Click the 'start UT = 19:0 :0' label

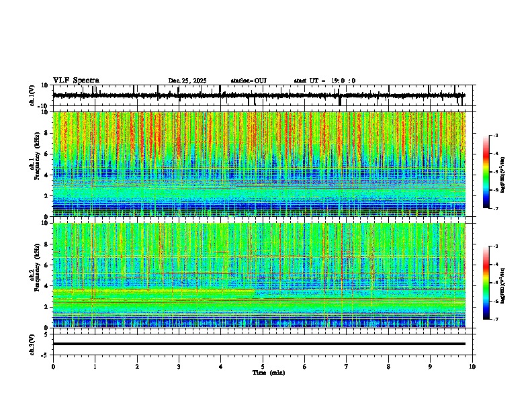pyautogui.click(x=324, y=81)
